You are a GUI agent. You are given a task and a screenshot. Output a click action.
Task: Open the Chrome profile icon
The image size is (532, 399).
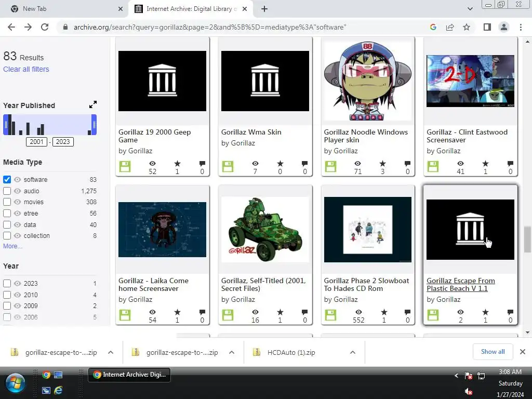click(504, 27)
